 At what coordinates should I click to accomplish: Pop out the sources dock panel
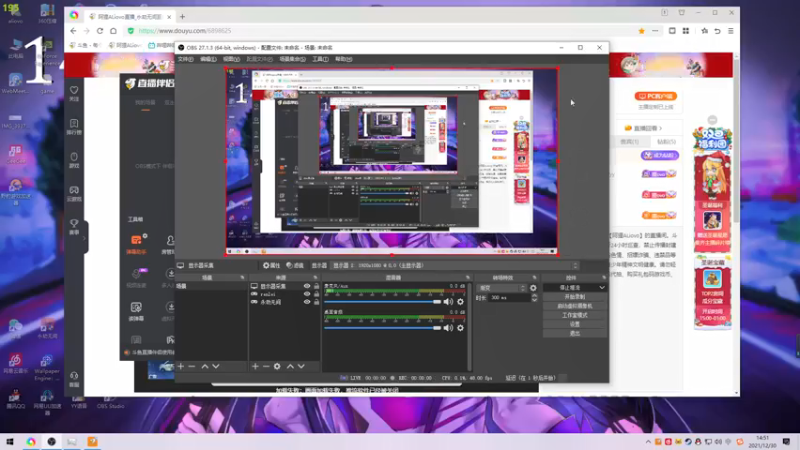[315, 278]
